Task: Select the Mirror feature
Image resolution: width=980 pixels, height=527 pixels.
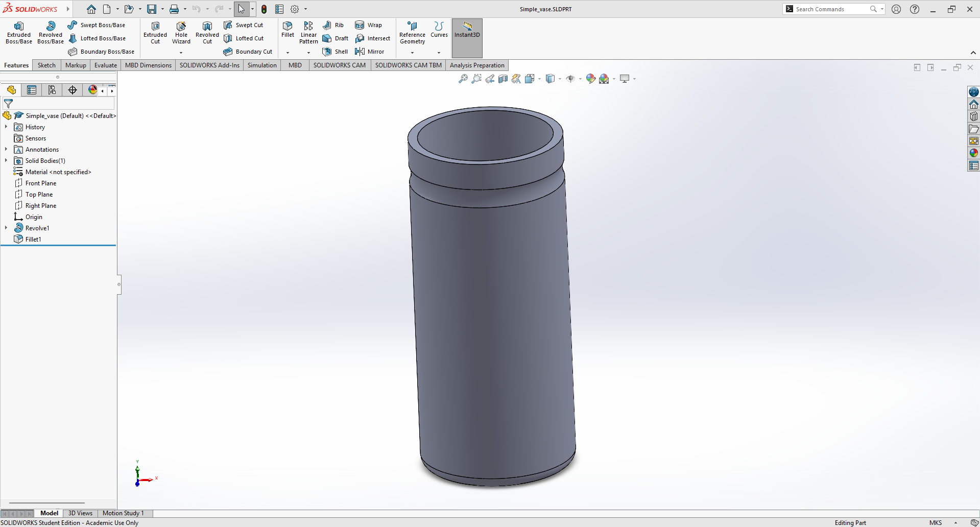Action: click(x=369, y=52)
